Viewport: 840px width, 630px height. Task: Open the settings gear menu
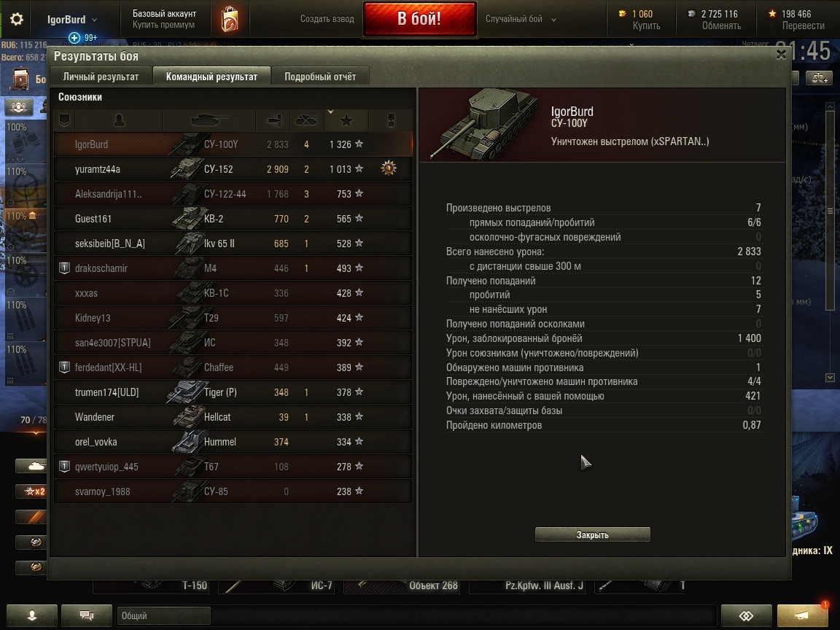(x=17, y=19)
